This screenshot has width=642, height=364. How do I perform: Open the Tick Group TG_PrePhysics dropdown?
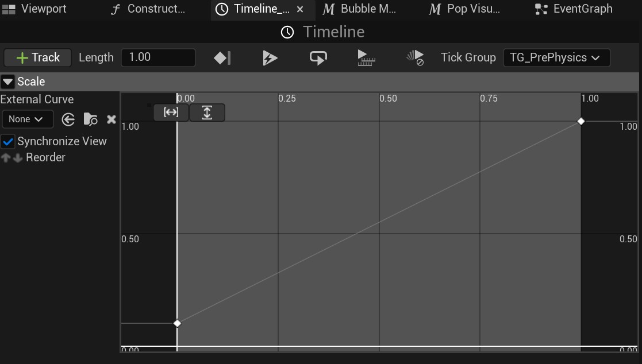556,58
